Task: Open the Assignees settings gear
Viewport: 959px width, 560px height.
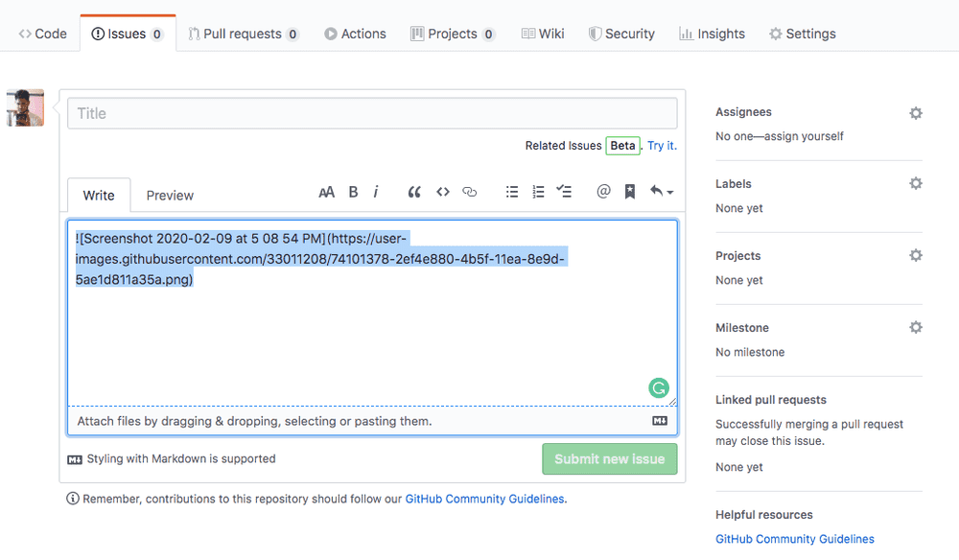Action: coord(916,112)
